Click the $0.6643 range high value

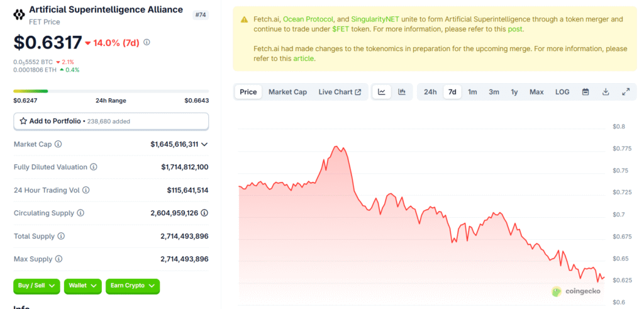coord(196,101)
